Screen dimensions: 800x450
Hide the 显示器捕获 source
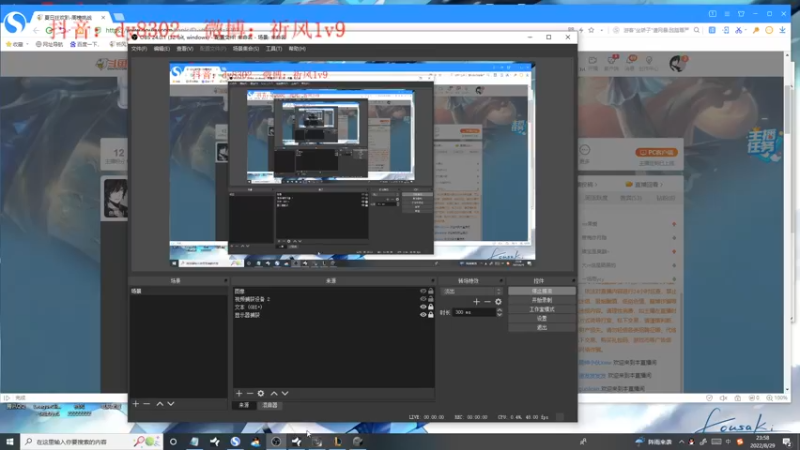click(x=423, y=315)
